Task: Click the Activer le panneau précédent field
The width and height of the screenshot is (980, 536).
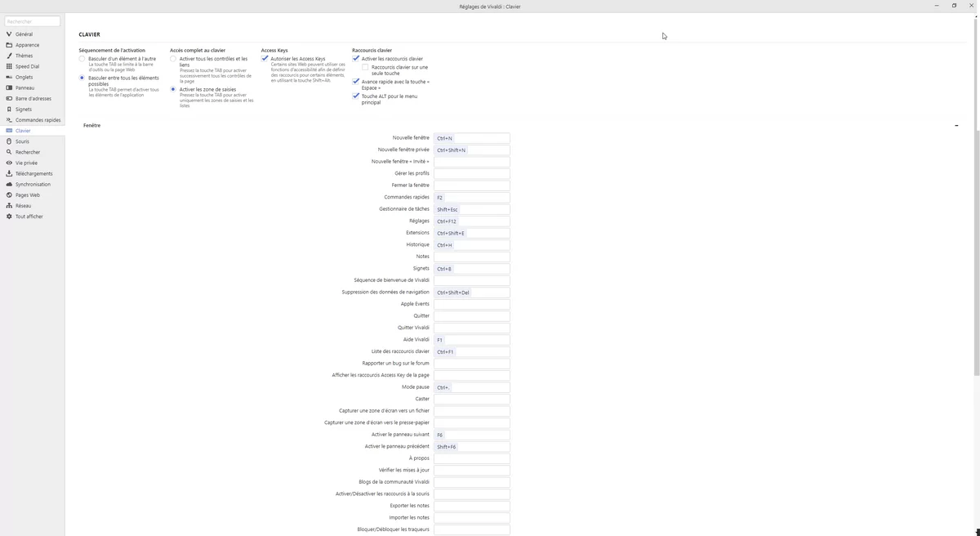Action: (472, 447)
